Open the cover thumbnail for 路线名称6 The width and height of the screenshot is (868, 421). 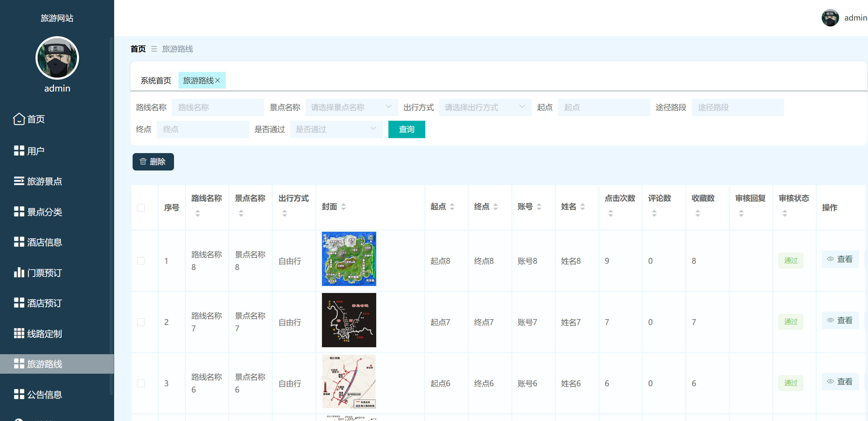(349, 381)
